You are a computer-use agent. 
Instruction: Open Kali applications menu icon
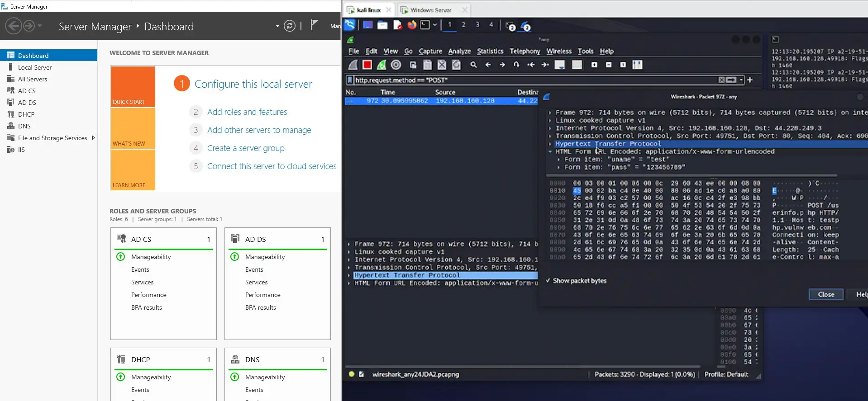(349, 25)
